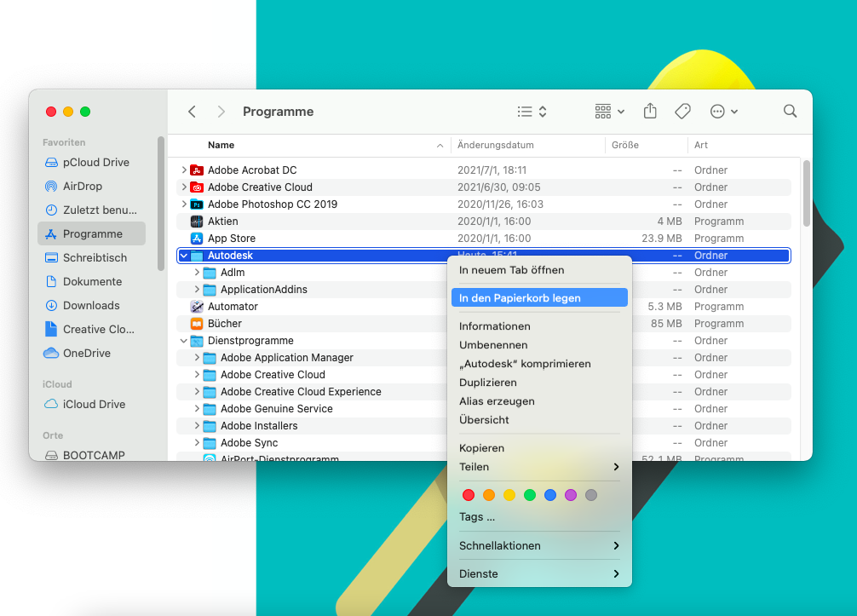This screenshot has width=857, height=616.
Task: Open BOOTCAMP volume in sidebar
Action: [92, 455]
